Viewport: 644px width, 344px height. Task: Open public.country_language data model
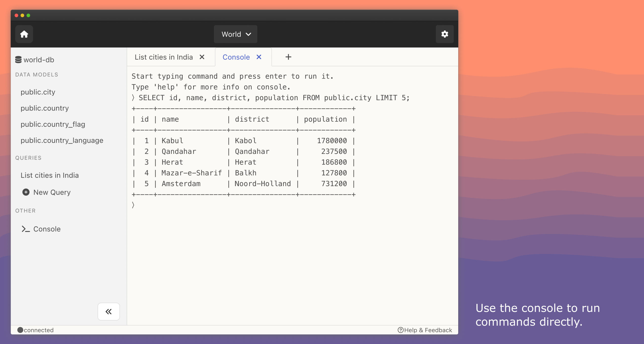click(x=62, y=140)
